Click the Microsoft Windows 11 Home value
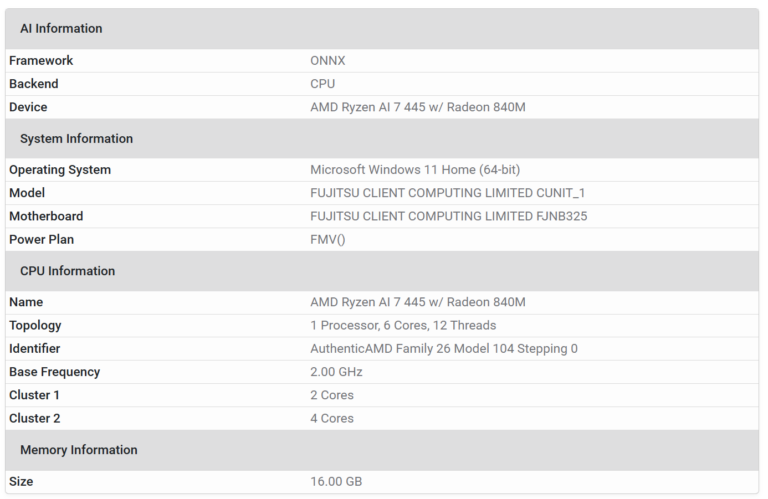This screenshot has height=499, width=768. click(x=415, y=170)
